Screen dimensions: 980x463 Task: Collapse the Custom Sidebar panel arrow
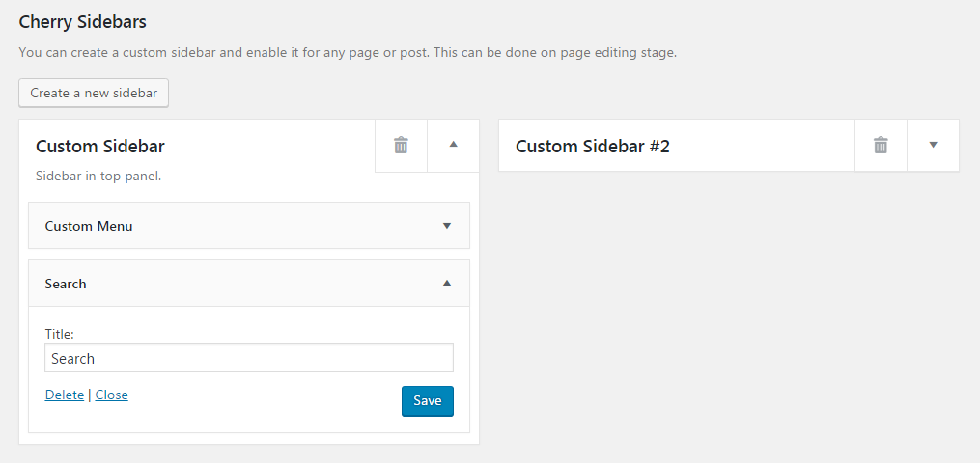pos(453,145)
